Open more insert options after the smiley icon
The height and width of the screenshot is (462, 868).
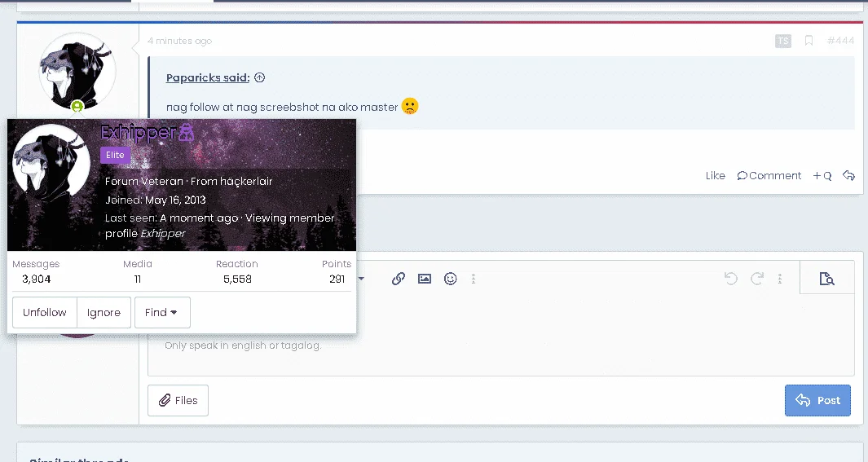click(x=474, y=279)
